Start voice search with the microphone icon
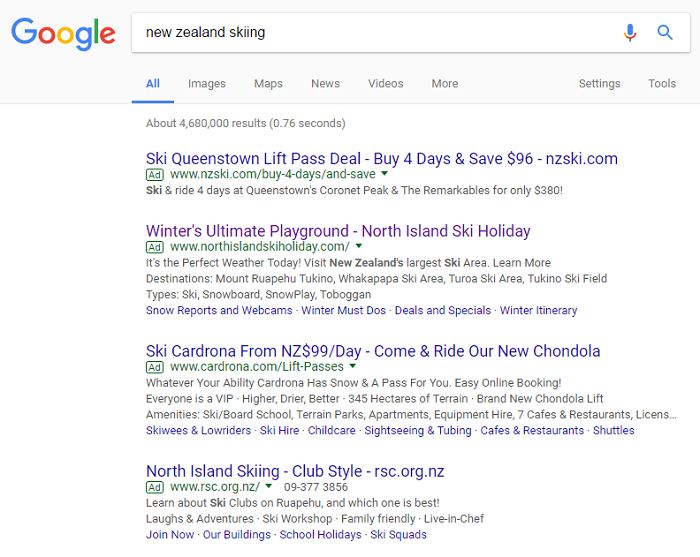Image resolution: width=700 pixels, height=557 pixels. (x=630, y=33)
